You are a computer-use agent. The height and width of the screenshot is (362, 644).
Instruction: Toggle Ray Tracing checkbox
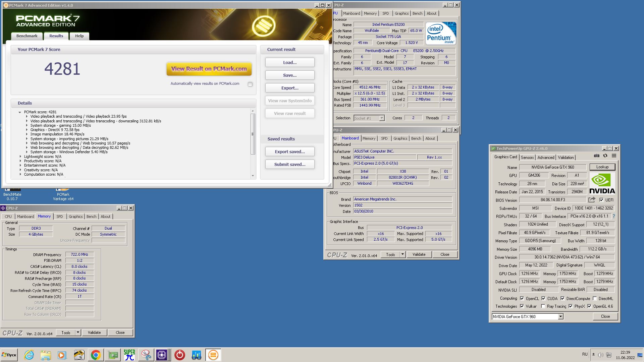[543, 306]
